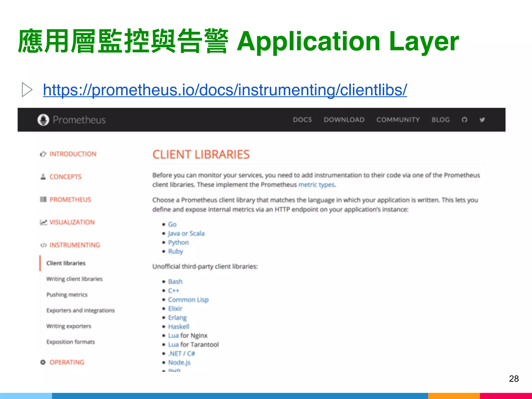Select Exporters and integrations in sidebar
The height and width of the screenshot is (399, 532).
click(81, 310)
